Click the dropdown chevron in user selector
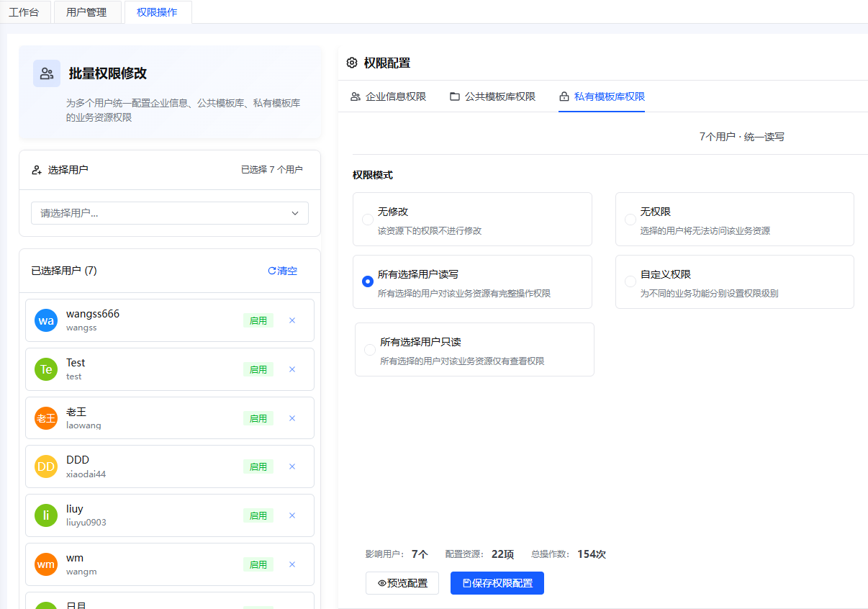Image resolution: width=868 pixels, height=609 pixels. tap(294, 213)
